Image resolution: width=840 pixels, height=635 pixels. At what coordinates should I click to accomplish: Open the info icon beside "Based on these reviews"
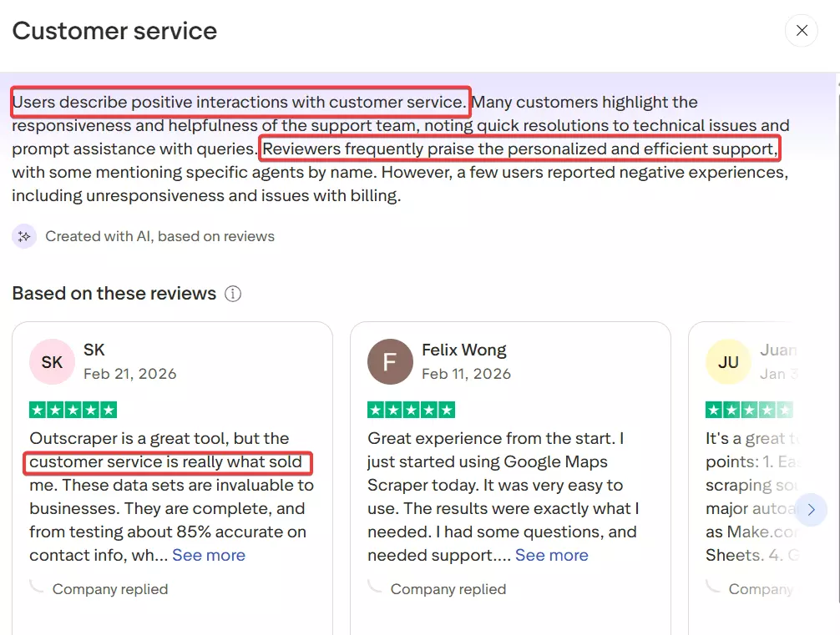click(x=234, y=293)
